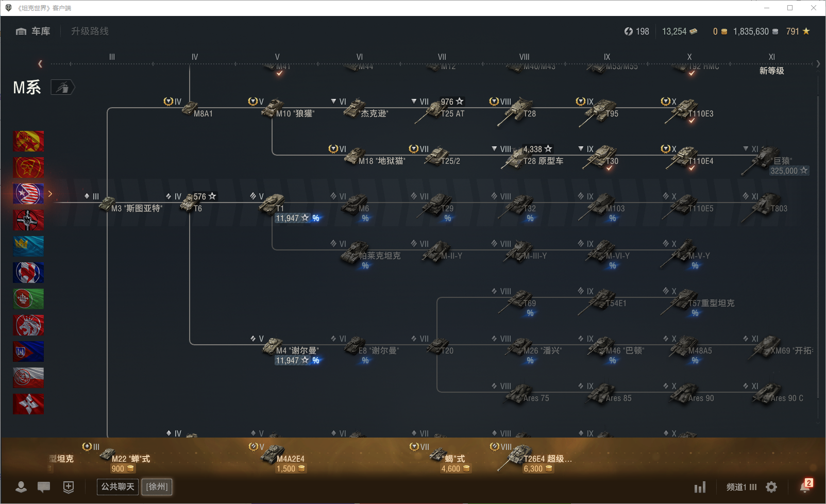The width and height of the screenshot is (826, 504).
Task: Select the Germany iron cross nation flag
Action: (28, 220)
